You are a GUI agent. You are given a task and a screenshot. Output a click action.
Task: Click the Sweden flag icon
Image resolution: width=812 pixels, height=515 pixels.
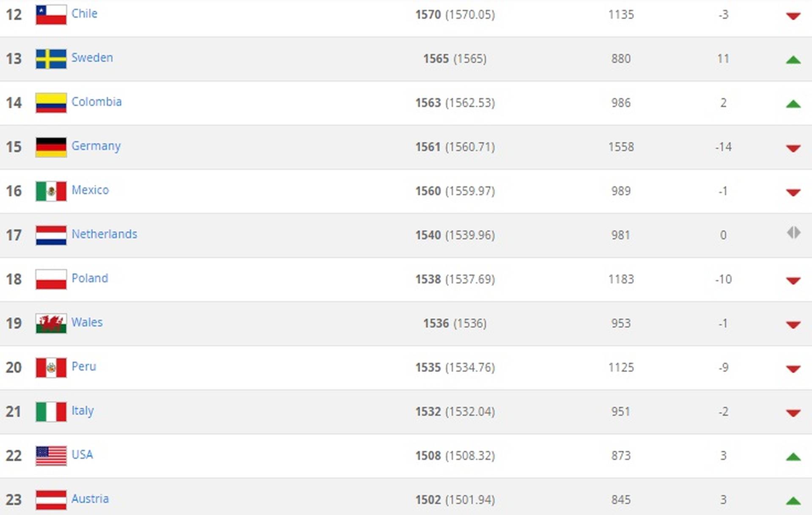pyautogui.click(x=51, y=59)
